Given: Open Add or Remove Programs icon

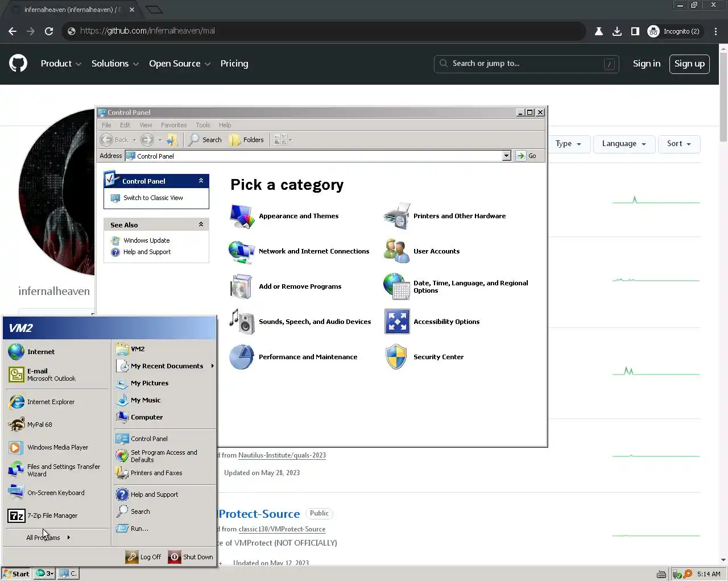Looking at the screenshot, I should pyautogui.click(x=242, y=286).
